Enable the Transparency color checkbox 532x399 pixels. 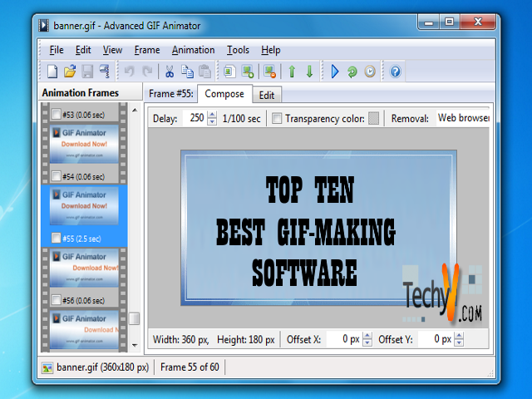(277, 119)
